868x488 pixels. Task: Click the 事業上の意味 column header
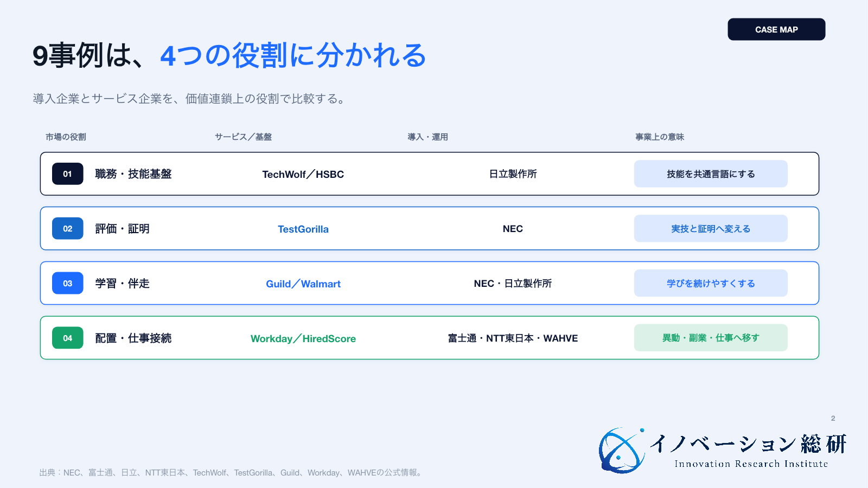pyautogui.click(x=660, y=137)
